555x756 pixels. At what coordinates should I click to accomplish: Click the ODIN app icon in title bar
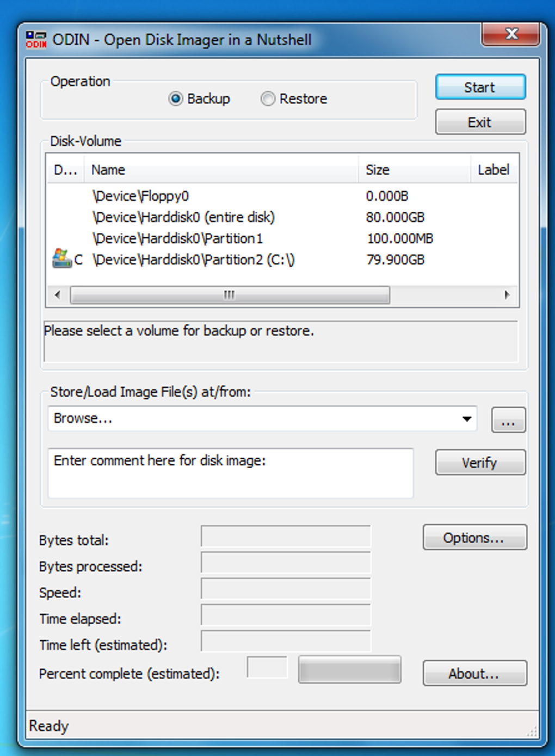(x=36, y=40)
